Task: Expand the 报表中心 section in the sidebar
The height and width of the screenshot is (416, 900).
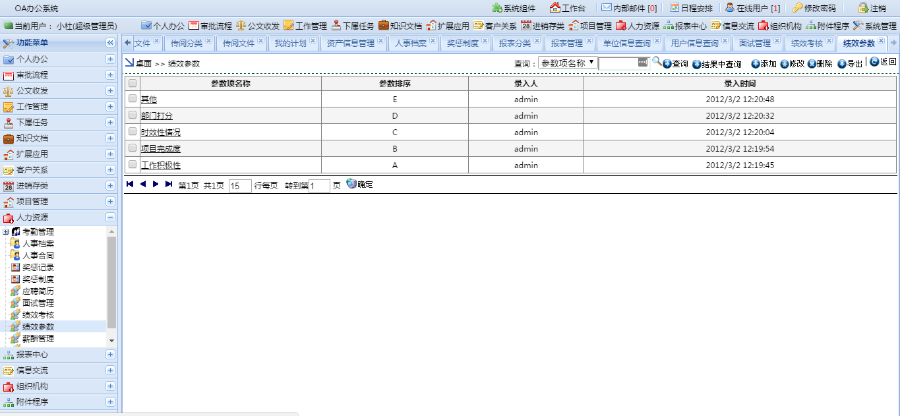Action: click(x=110, y=355)
